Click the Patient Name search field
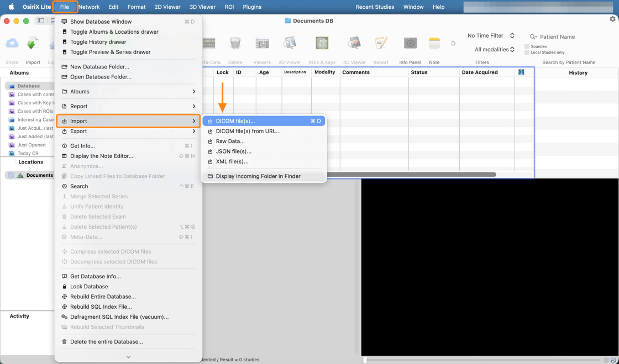Screen dimensions: 619x364 click(569, 36)
